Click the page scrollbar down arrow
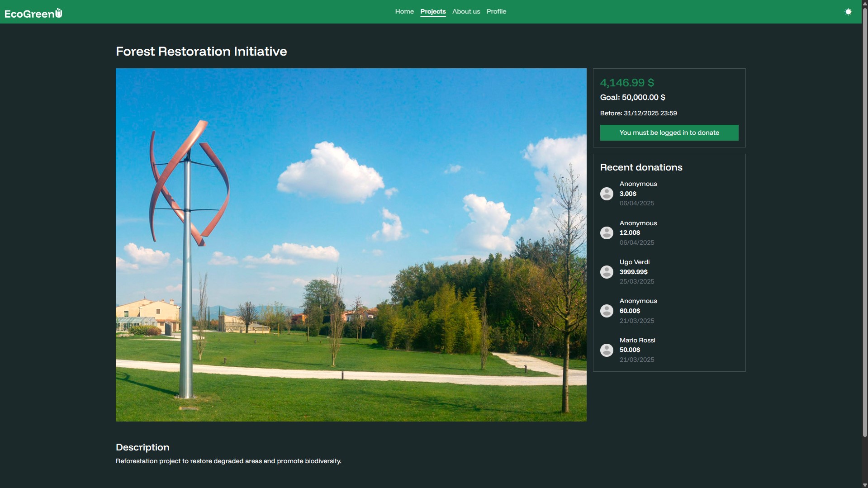 [864, 485]
